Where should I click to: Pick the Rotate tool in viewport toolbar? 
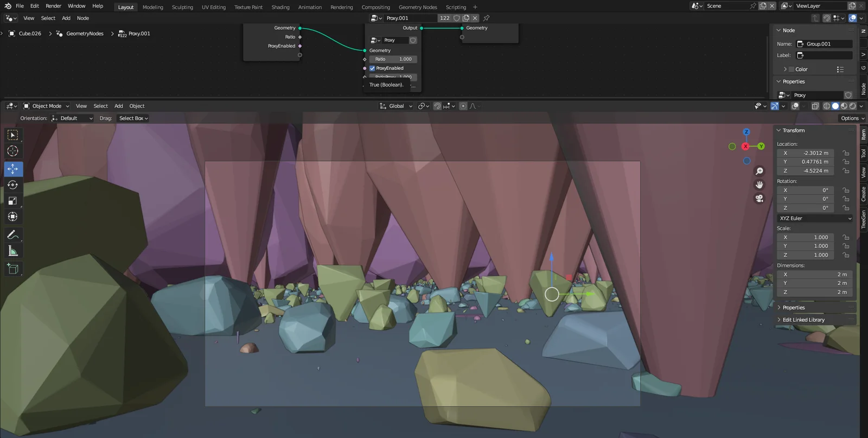[12, 185]
